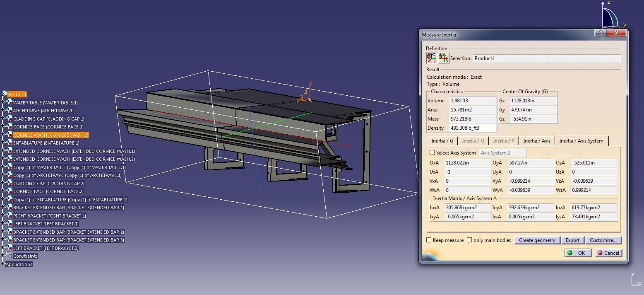This screenshot has height=295, width=644.
Task: Click the Product1 root icon in tree
Action: click(4, 94)
